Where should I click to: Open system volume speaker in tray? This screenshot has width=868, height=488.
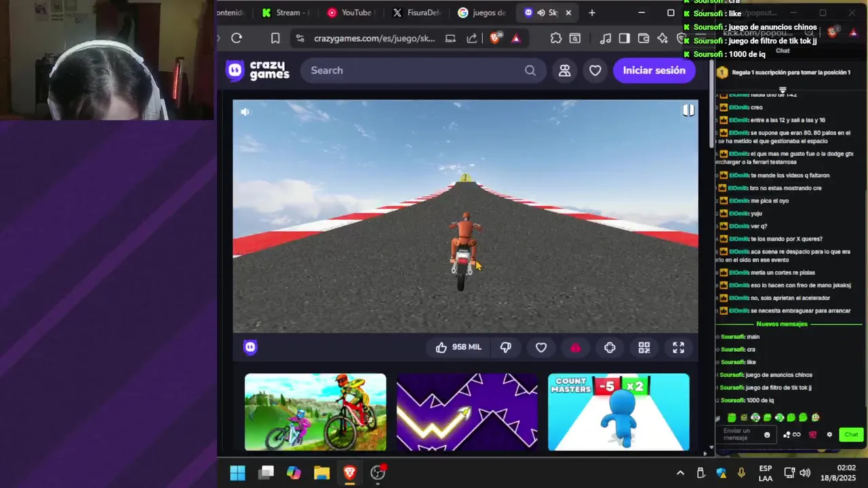[x=805, y=473]
